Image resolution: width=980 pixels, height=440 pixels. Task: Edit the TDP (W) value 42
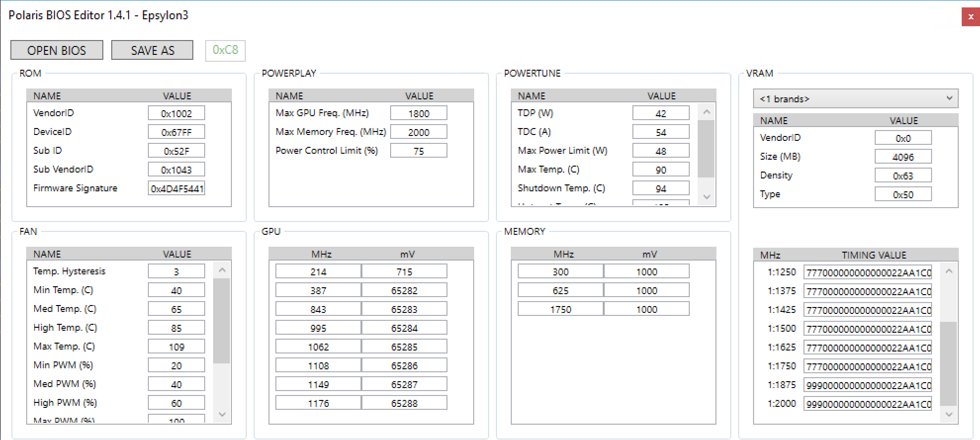pyautogui.click(x=661, y=113)
